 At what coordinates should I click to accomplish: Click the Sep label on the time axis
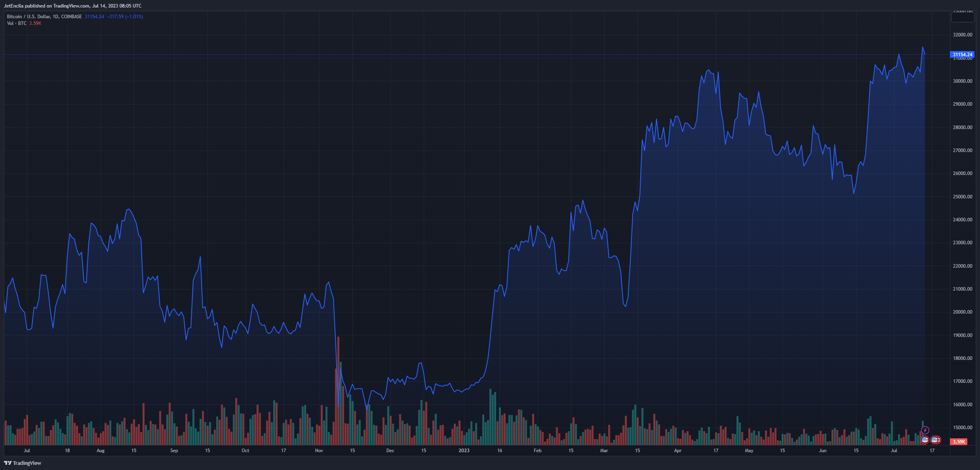174,451
